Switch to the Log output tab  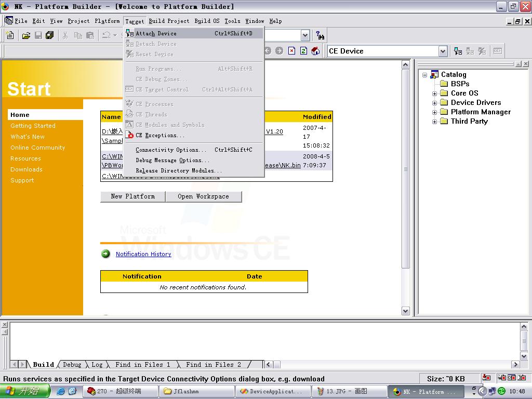tap(97, 365)
